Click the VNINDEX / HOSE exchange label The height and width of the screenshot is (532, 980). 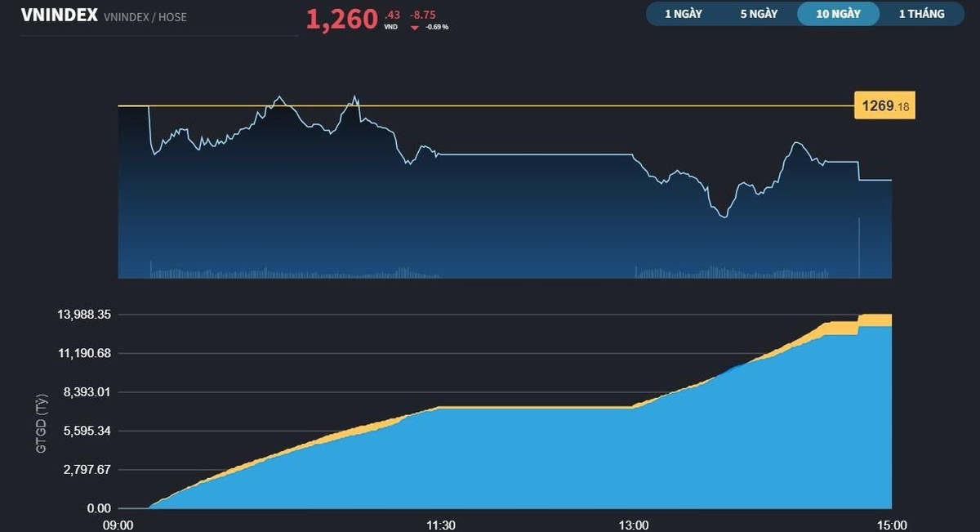tap(145, 16)
